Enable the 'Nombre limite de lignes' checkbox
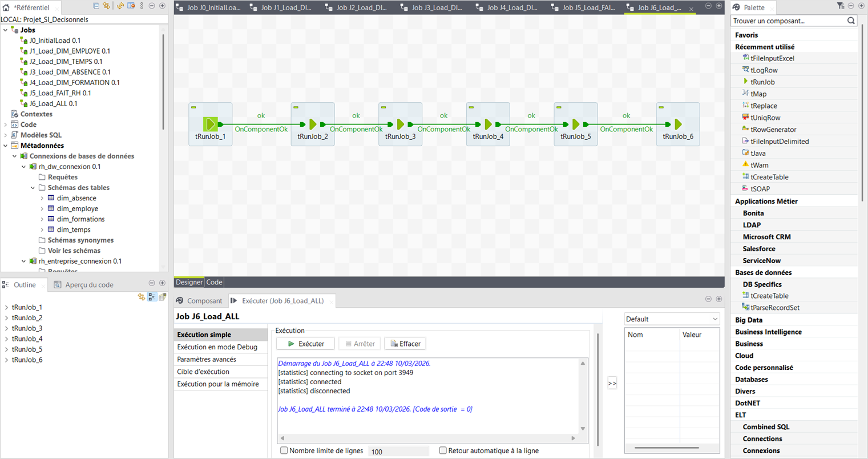 tap(284, 450)
